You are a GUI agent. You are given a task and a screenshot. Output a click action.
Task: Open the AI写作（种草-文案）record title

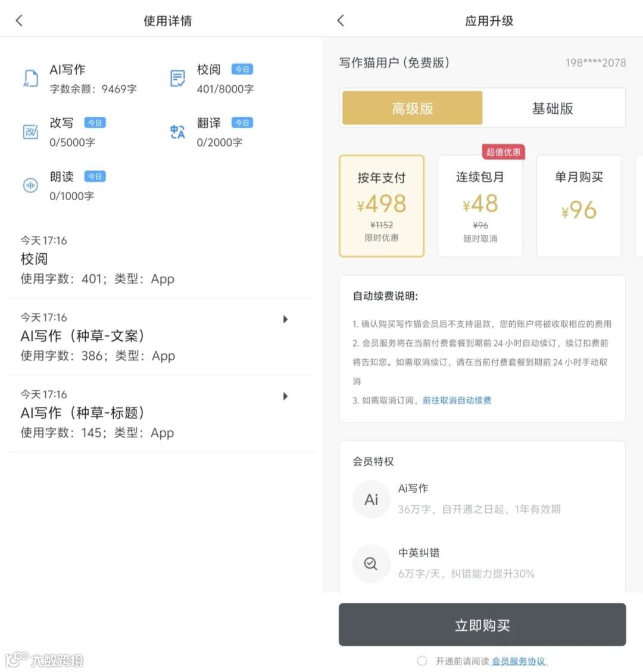(82, 335)
